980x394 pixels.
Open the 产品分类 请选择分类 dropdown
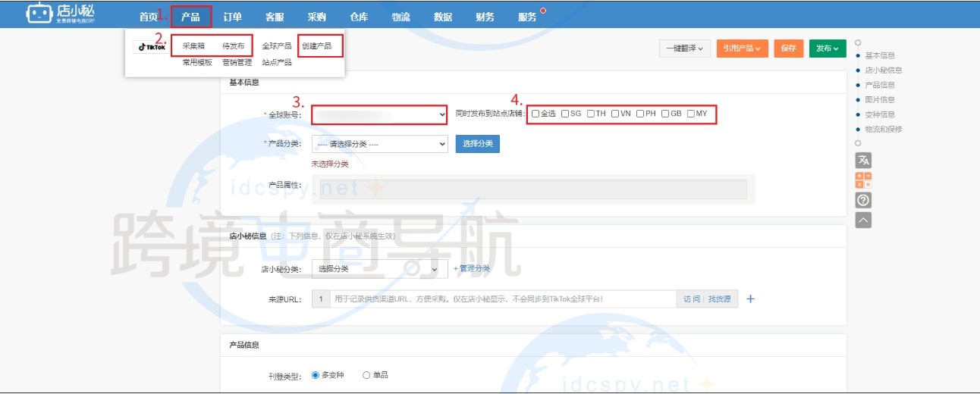click(379, 144)
